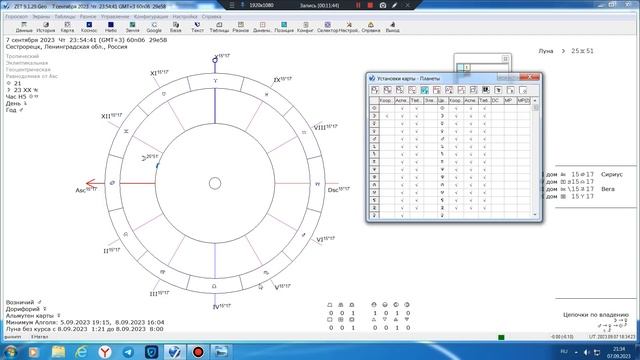Open the Небо sky view
The height and width of the screenshot is (360, 640).
[x=110, y=27]
